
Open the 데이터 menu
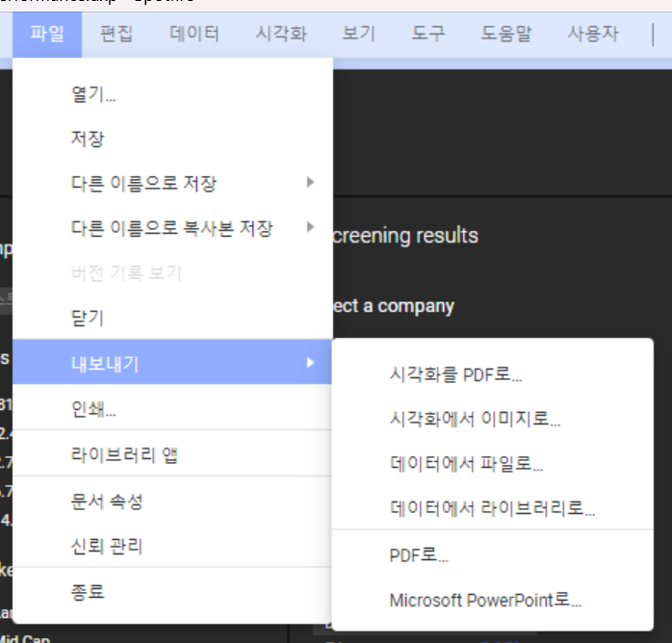(x=194, y=35)
